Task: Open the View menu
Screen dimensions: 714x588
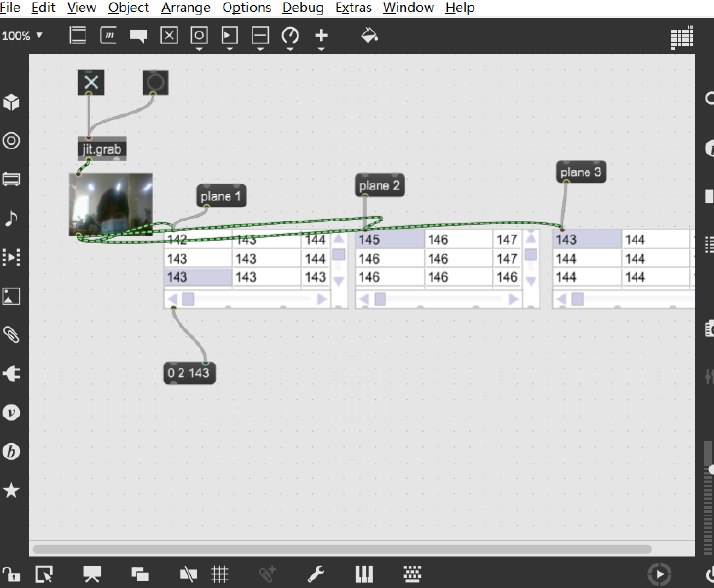Action: (81, 7)
